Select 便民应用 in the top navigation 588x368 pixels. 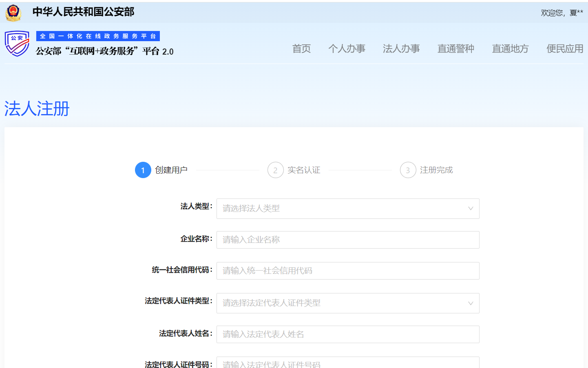pos(564,48)
